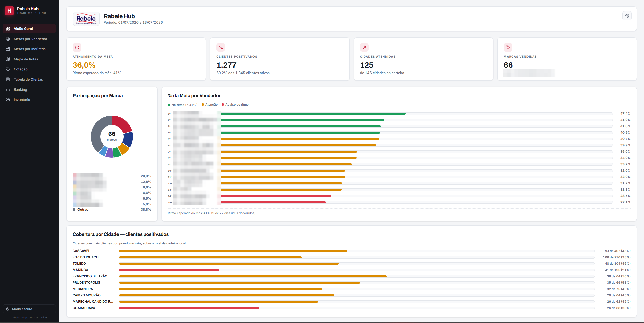Click the 125 cidades atendidas value
Viewport: 644px width, 323px height.
coord(367,65)
